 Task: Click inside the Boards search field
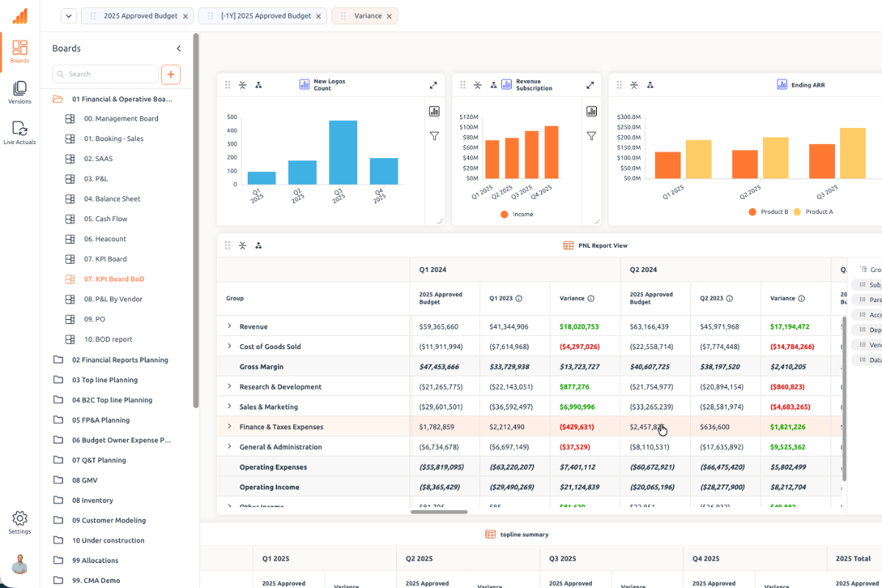pos(105,74)
